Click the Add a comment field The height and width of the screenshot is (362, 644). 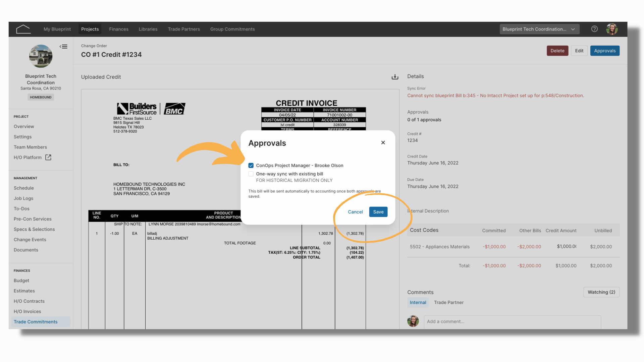[512, 321]
